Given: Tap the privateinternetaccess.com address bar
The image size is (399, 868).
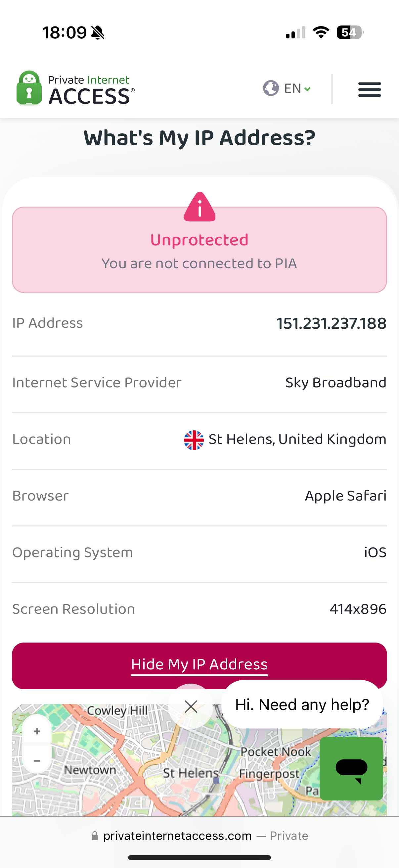Looking at the screenshot, I should click(177, 836).
